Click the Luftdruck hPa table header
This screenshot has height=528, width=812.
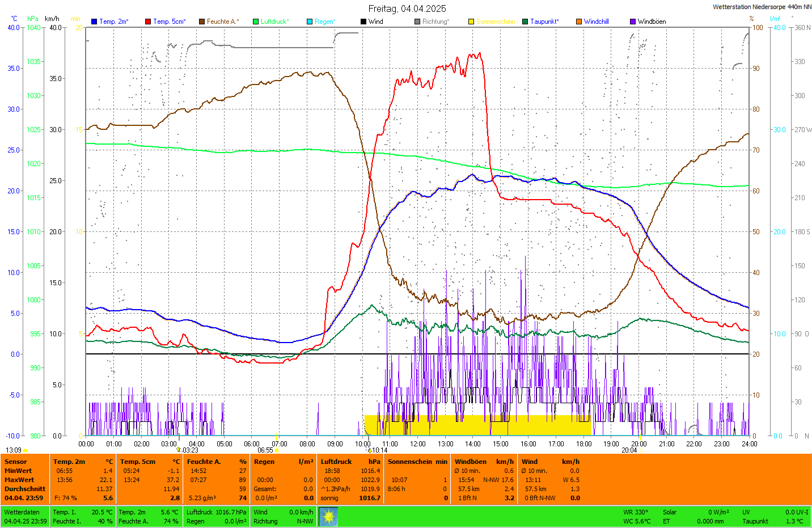click(349, 462)
